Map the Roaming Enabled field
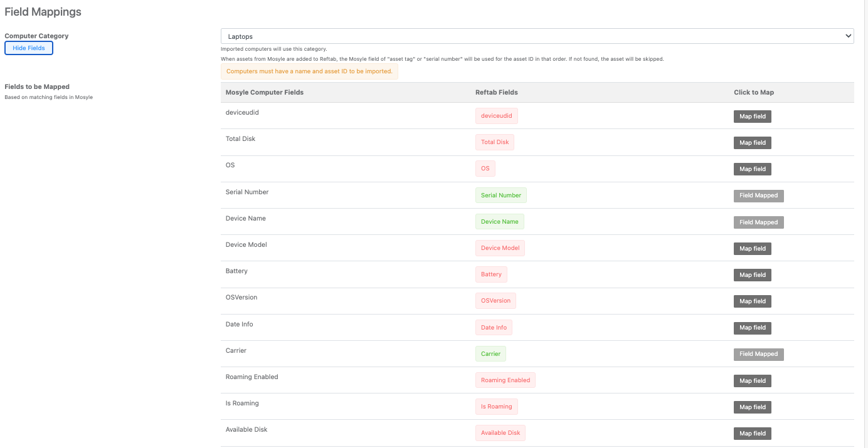Viewport: 868px width, 448px height. 753,381
